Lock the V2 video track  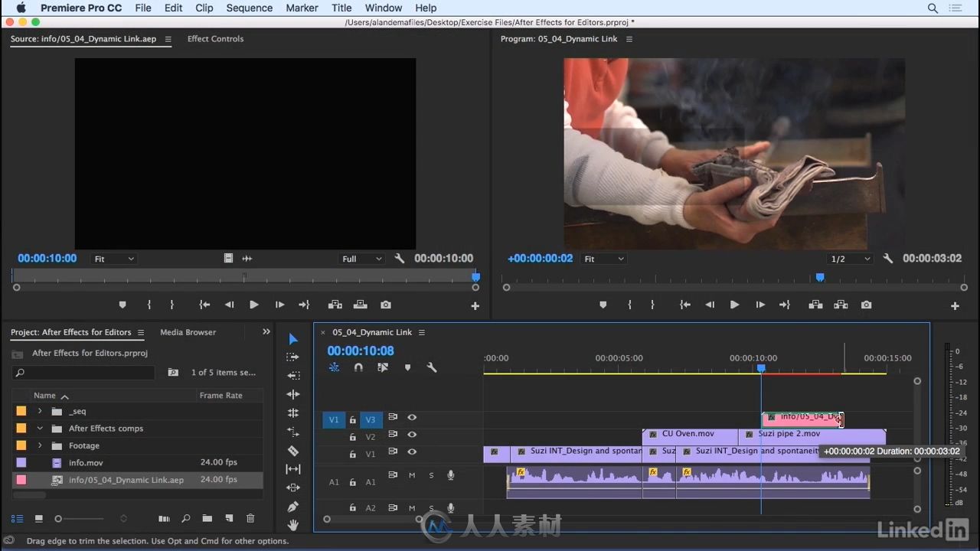pyautogui.click(x=352, y=437)
